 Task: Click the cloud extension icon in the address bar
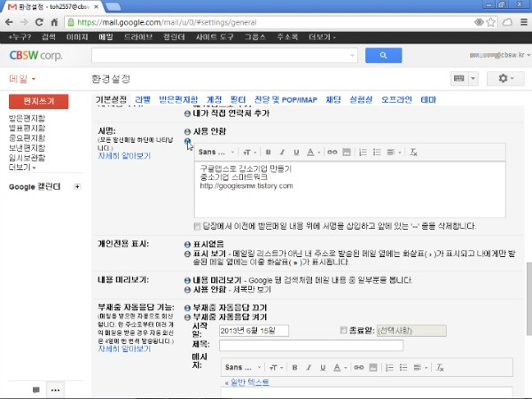click(x=507, y=22)
